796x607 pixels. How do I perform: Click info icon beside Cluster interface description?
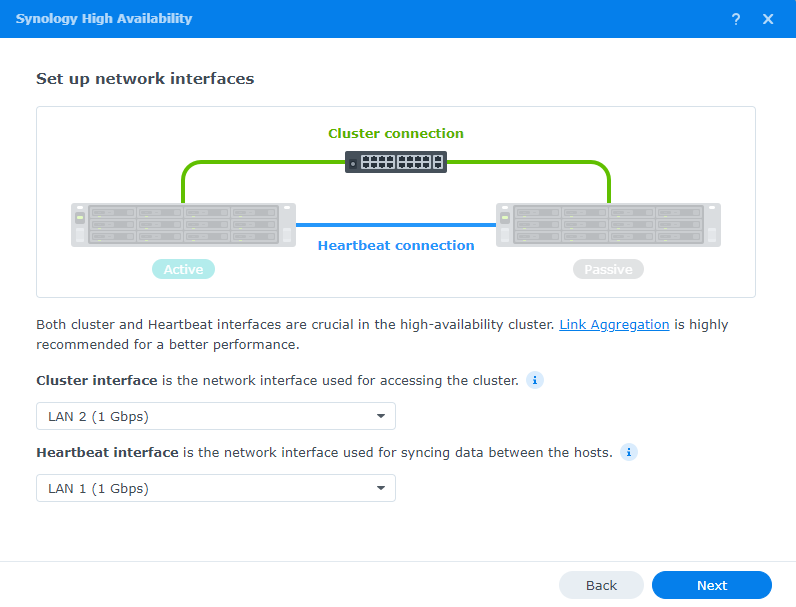point(535,380)
